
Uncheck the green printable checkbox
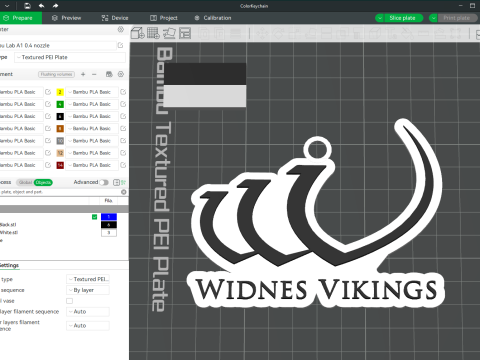(94, 217)
